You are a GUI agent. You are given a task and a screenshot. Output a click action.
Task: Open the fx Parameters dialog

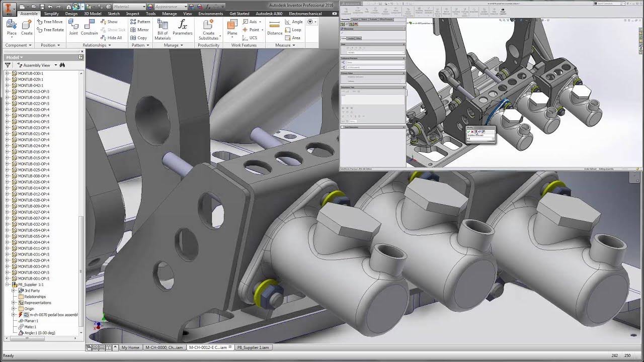point(183,27)
